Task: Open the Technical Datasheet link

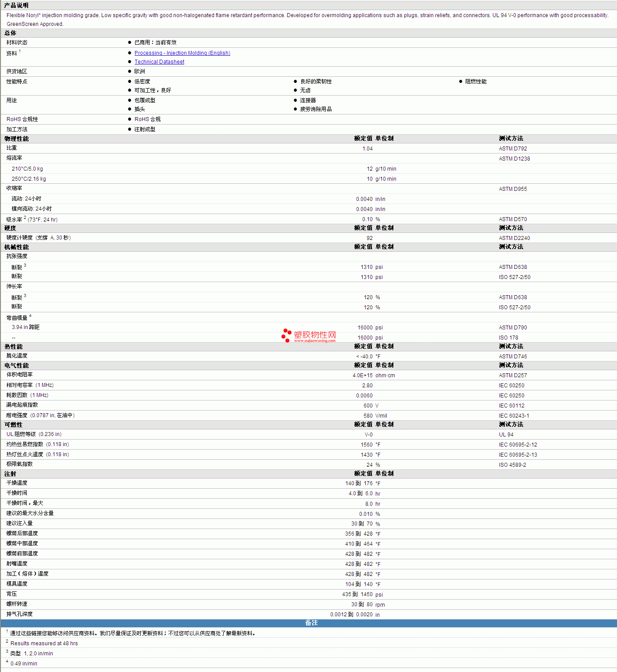Action: tap(159, 62)
